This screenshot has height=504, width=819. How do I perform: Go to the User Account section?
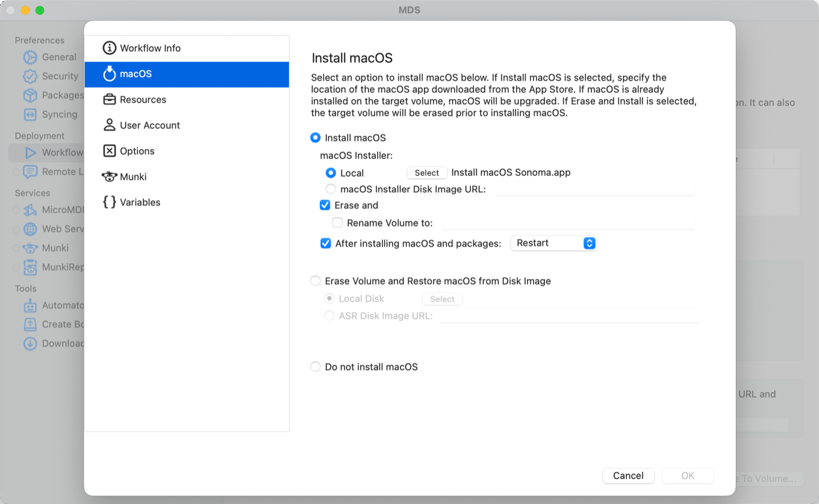pyautogui.click(x=187, y=125)
